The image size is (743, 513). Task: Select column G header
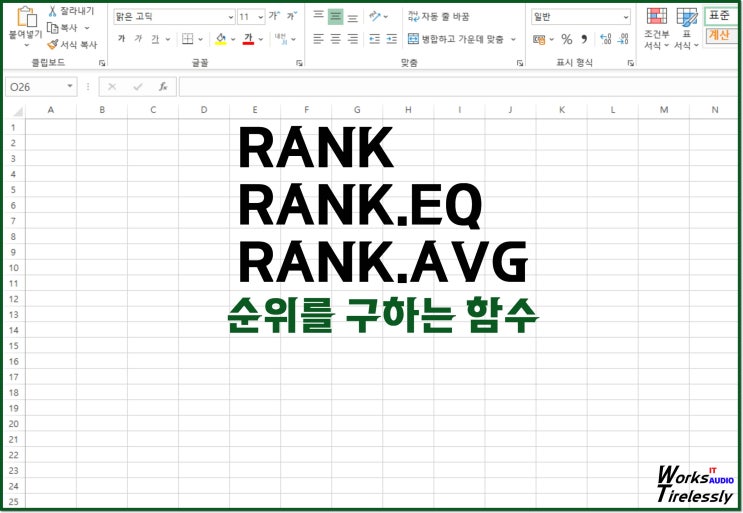click(357, 110)
